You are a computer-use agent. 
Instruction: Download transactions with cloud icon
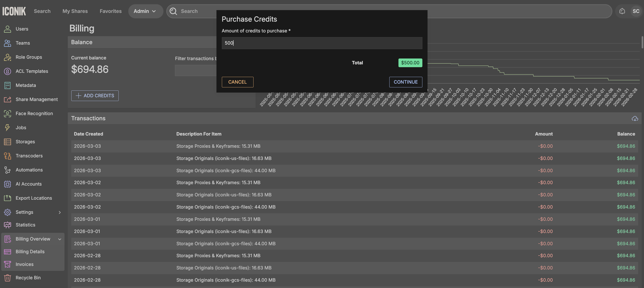pyautogui.click(x=635, y=118)
